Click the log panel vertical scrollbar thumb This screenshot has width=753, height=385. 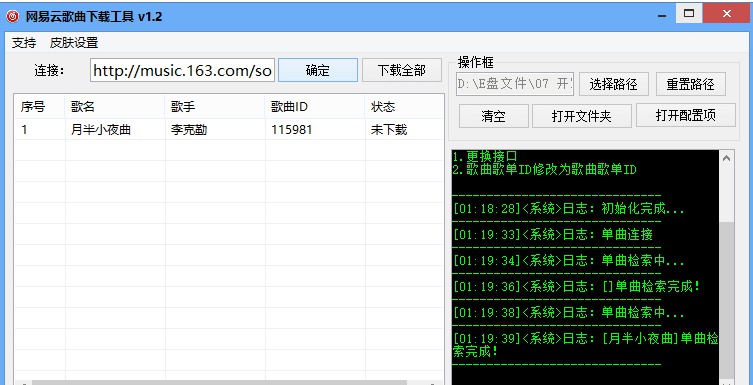click(x=727, y=302)
